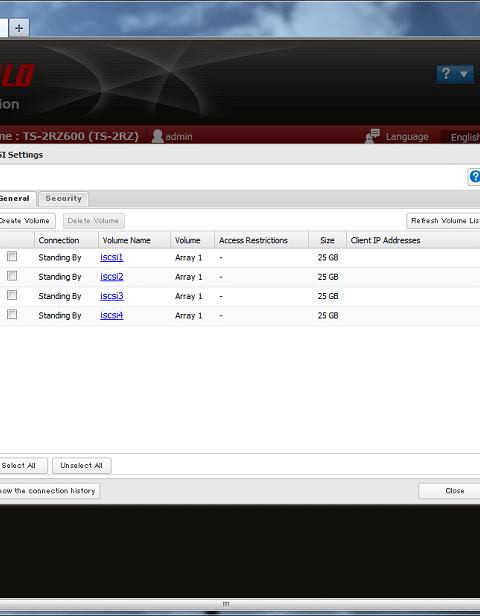Show the connection history

tap(48, 491)
